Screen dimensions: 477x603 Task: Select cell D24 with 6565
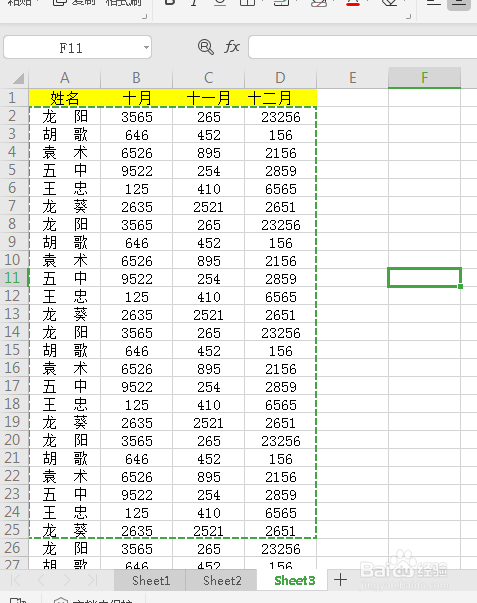280,512
